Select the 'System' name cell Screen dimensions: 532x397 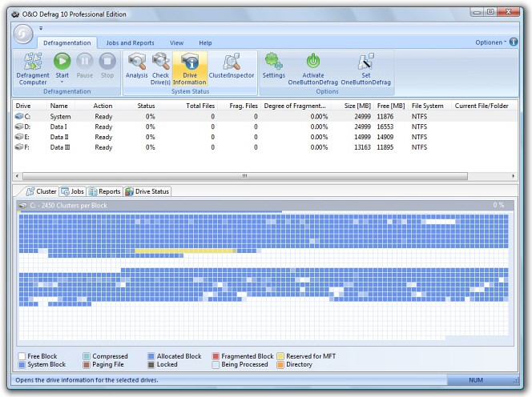coord(60,116)
